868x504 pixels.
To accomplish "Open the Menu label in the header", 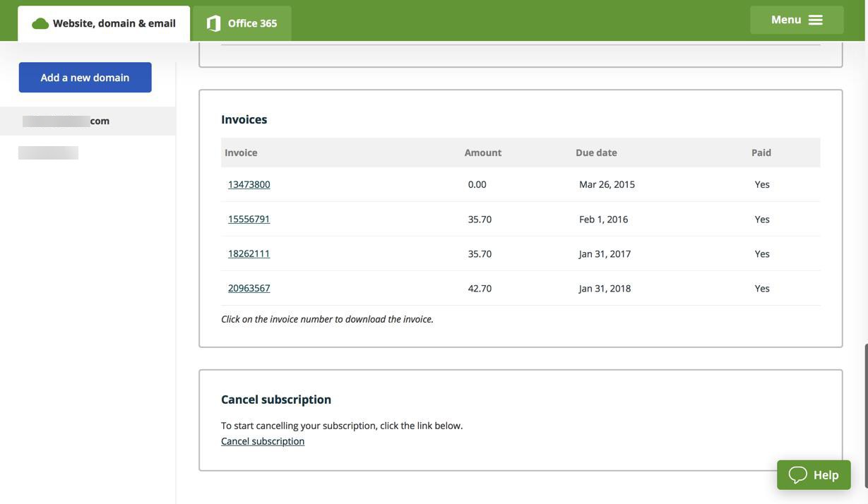I will (785, 20).
